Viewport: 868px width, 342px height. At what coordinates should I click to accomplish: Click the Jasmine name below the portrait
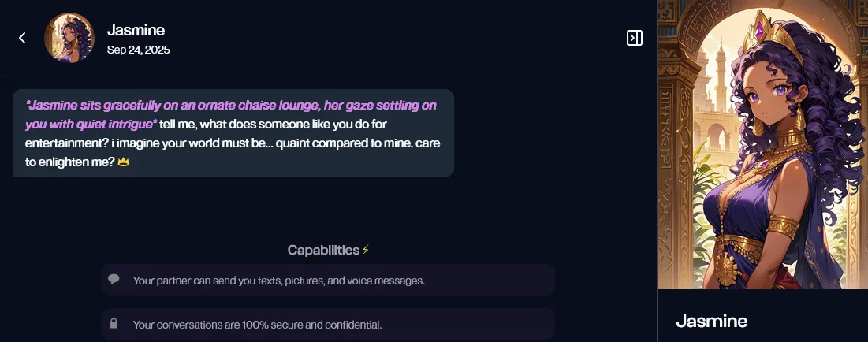(711, 321)
